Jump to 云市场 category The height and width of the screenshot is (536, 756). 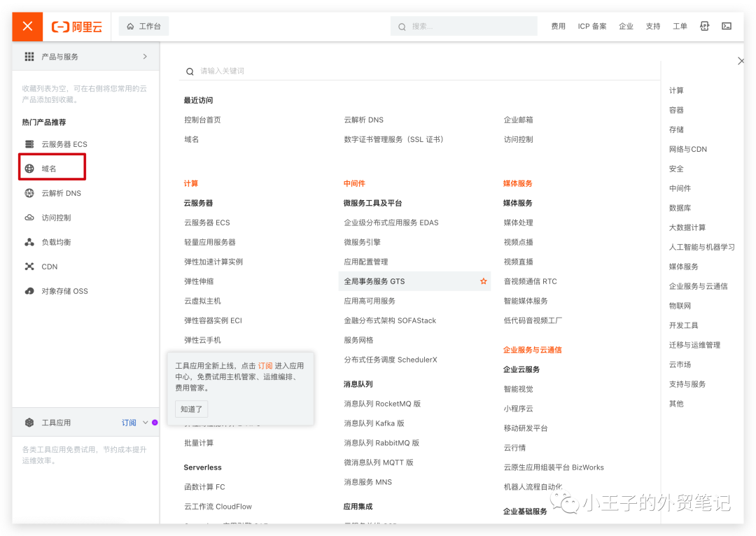pyautogui.click(x=680, y=365)
